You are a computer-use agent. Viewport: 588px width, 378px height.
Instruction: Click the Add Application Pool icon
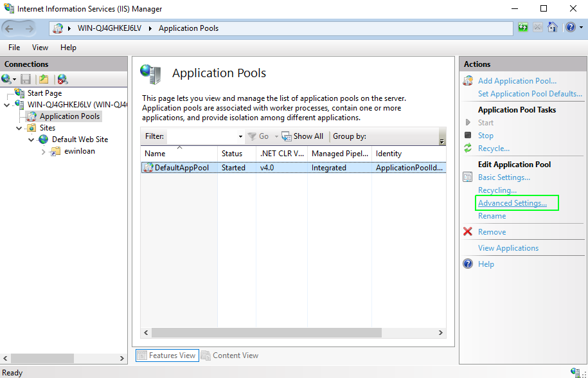468,80
